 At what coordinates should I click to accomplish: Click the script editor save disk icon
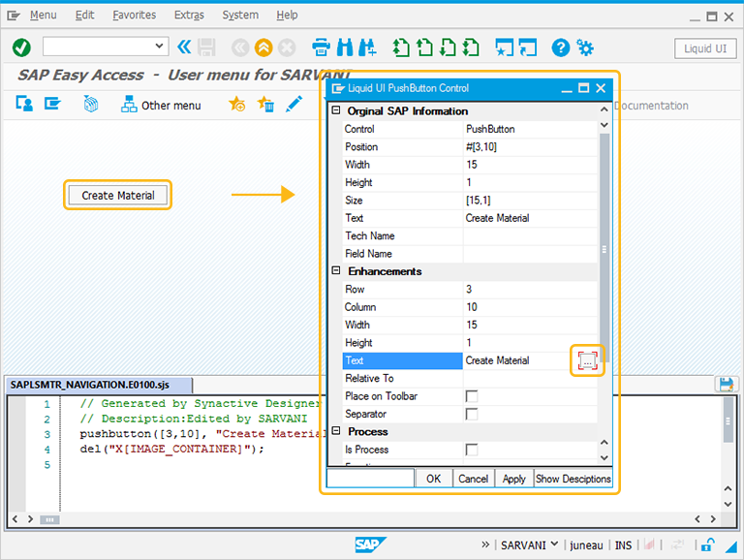point(726,384)
